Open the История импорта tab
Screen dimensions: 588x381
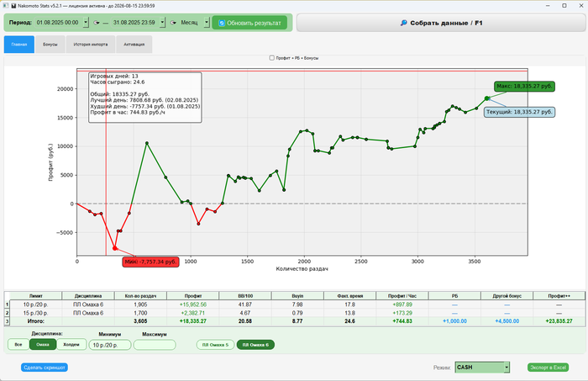point(91,45)
